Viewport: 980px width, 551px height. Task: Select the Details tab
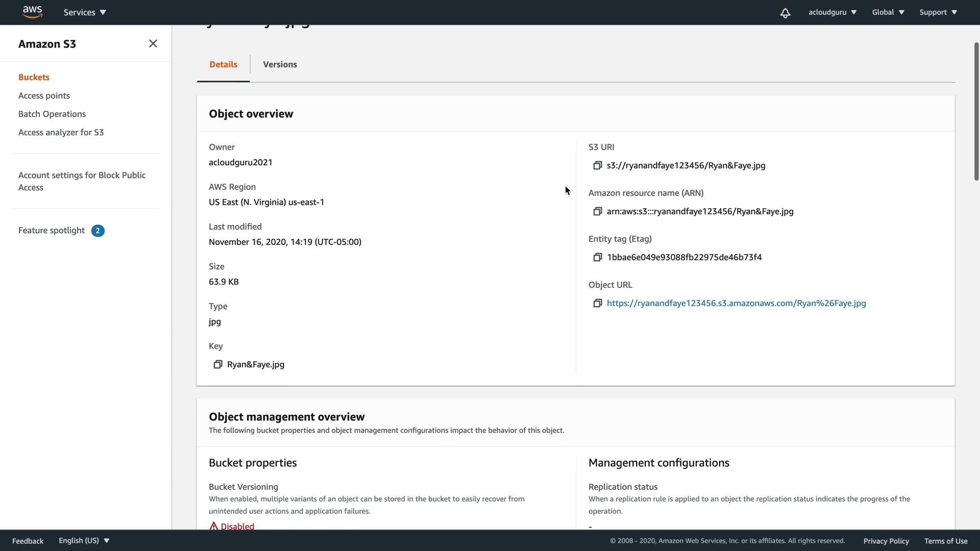click(223, 64)
